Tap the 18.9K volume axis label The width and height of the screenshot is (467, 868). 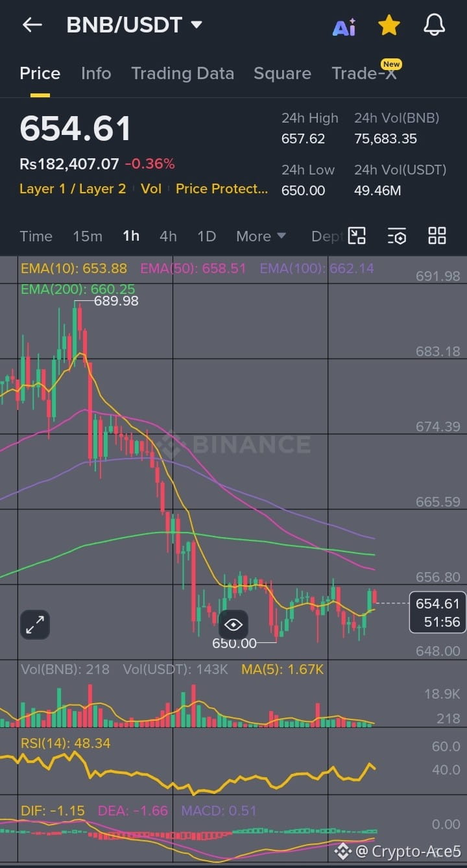[442, 694]
